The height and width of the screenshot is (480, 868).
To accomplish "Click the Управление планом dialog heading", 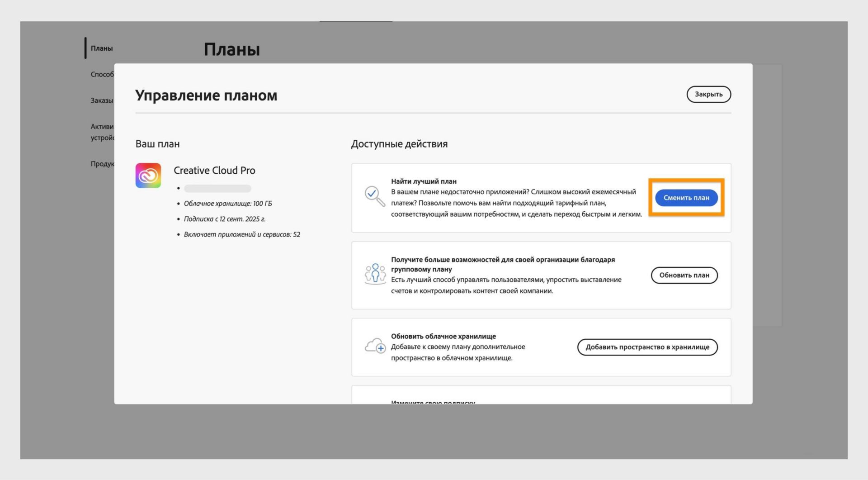I will click(x=206, y=95).
